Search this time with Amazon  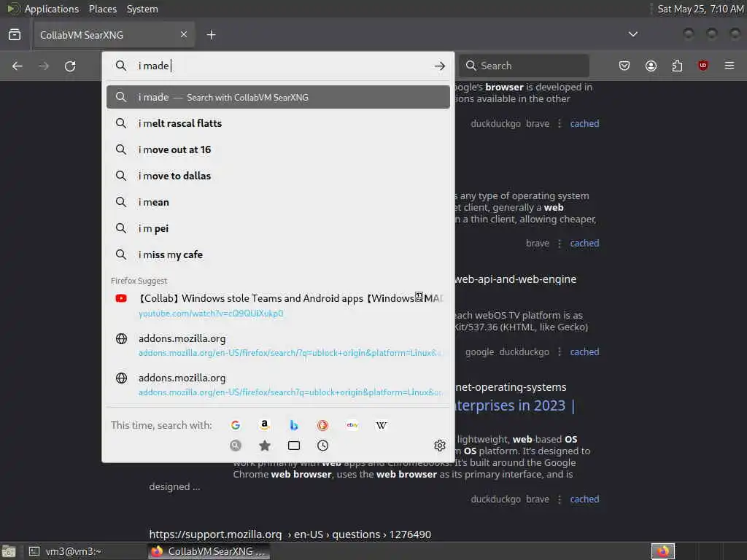point(264,425)
